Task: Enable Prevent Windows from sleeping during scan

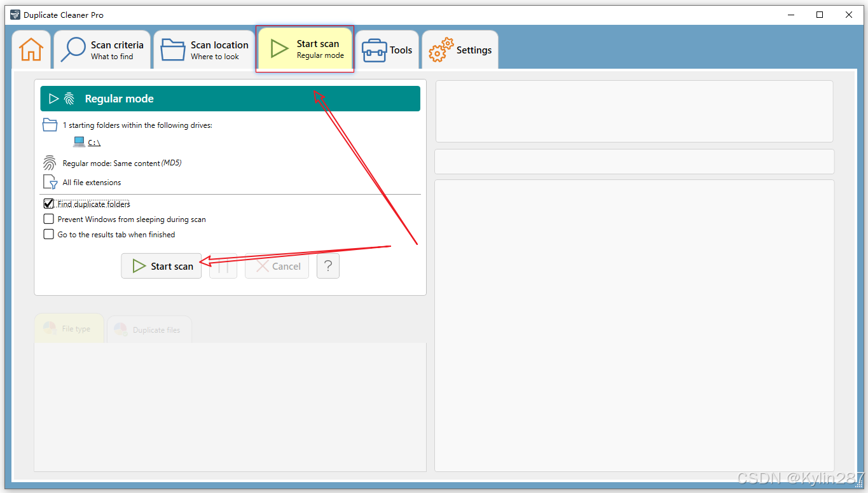Action: coord(48,219)
